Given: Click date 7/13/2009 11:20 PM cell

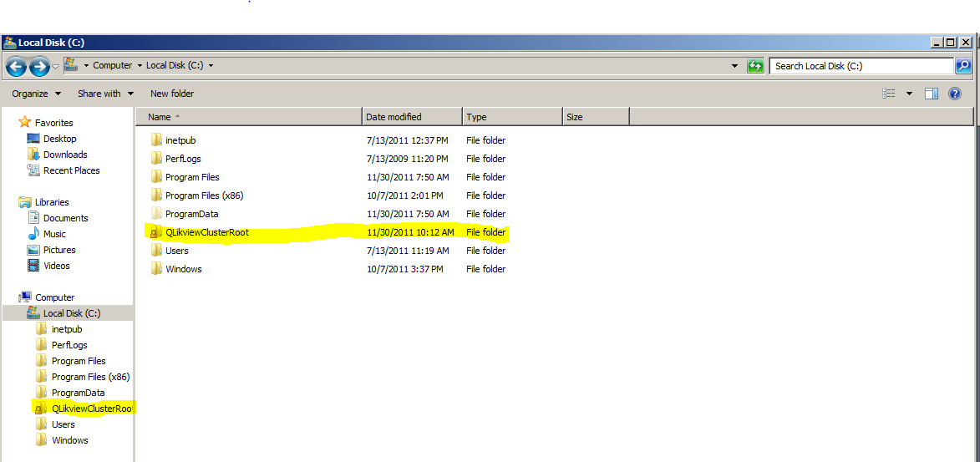Looking at the screenshot, I should point(407,158).
